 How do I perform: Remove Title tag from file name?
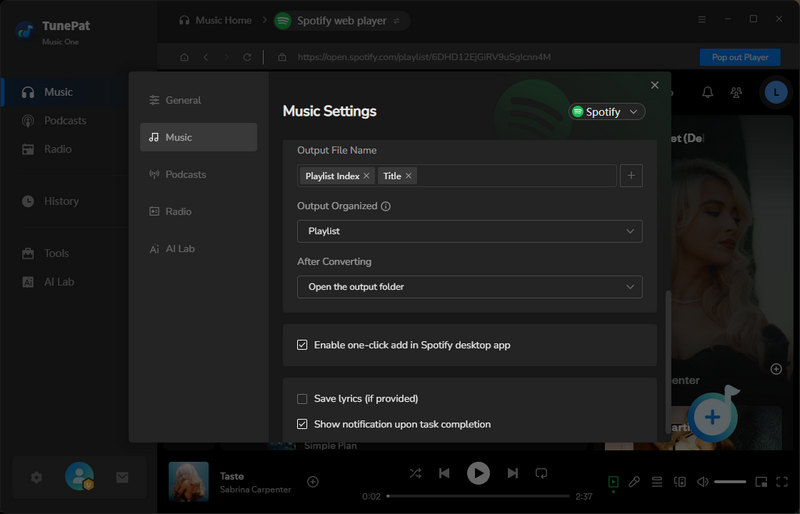[408, 176]
